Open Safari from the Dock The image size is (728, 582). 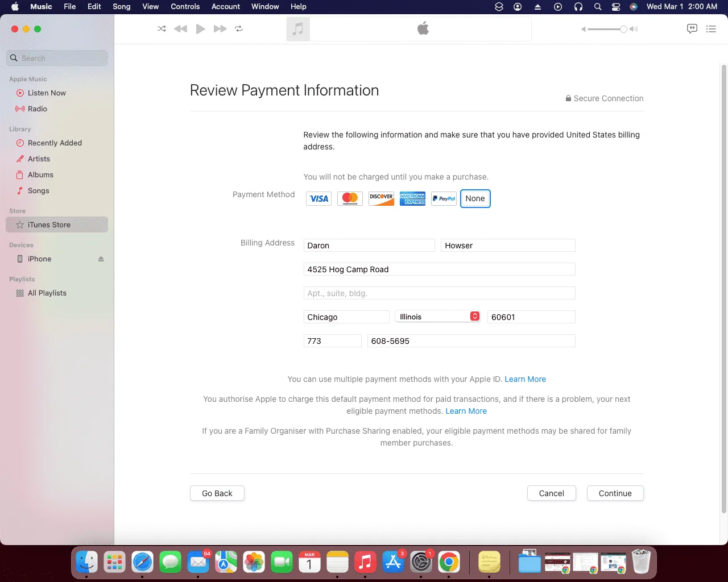click(x=142, y=563)
